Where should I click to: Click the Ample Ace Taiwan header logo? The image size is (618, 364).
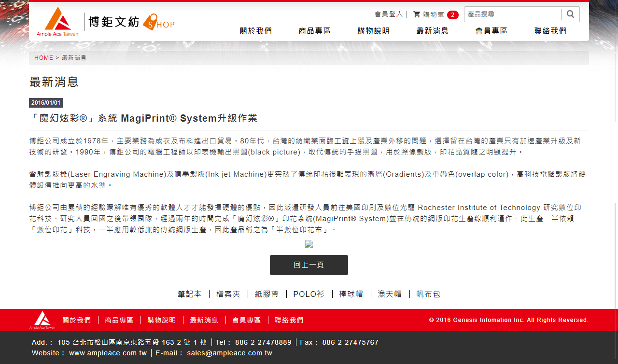(57, 22)
